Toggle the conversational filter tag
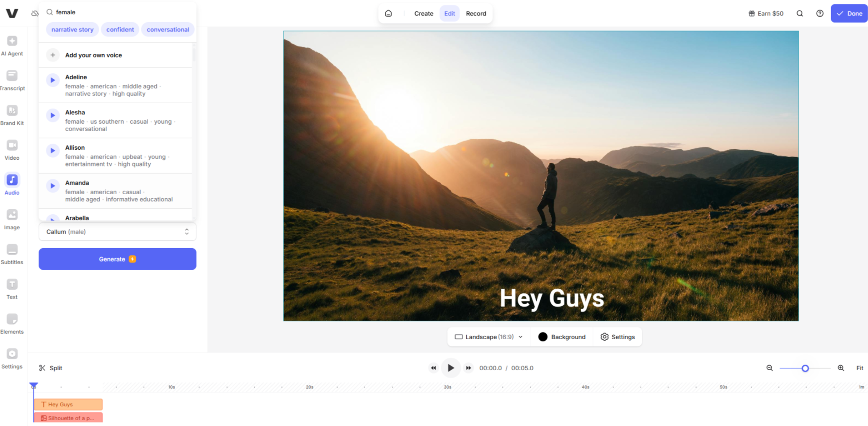 pyautogui.click(x=168, y=30)
